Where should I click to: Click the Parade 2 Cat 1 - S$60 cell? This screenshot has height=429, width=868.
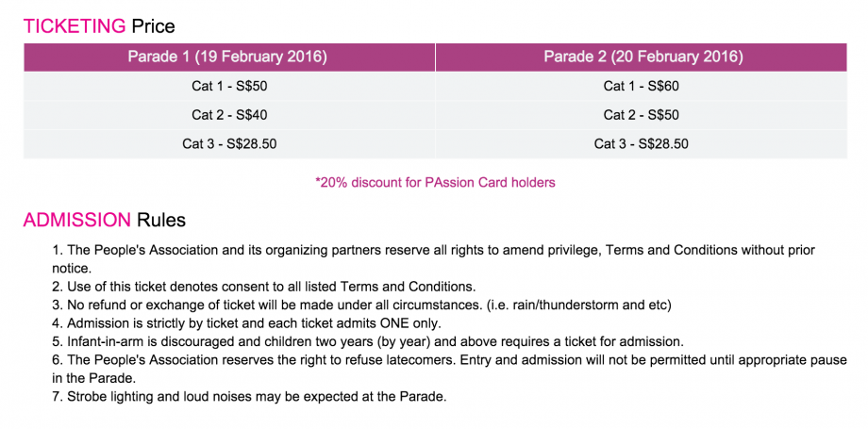[643, 87]
